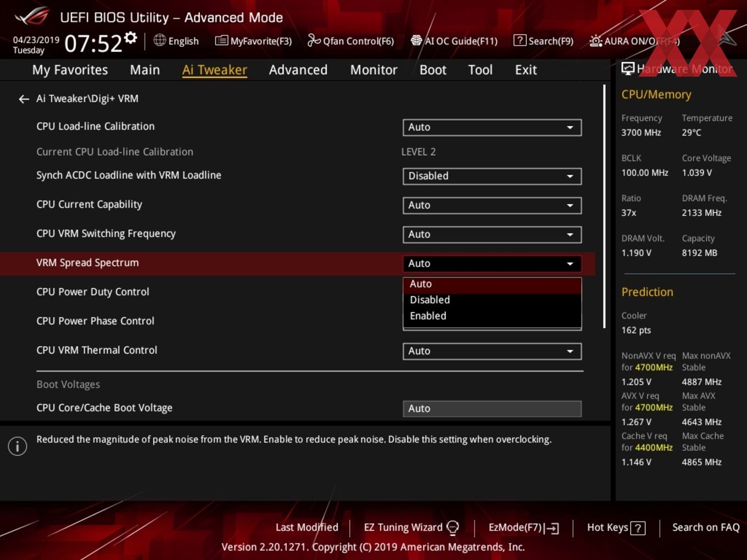This screenshot has width=747, height=560.
Task: Click the 1.267 V AVX voltage value
Action: (636, 422)
